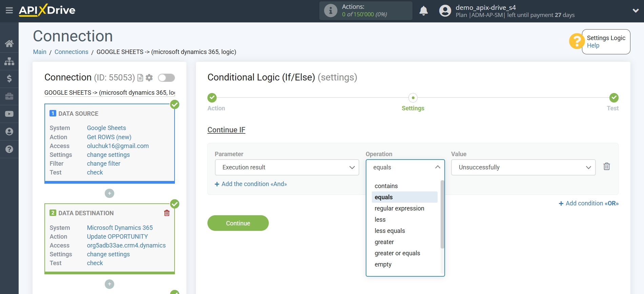
Task: Select the 'empty' operation
Action: pos(404,264)
